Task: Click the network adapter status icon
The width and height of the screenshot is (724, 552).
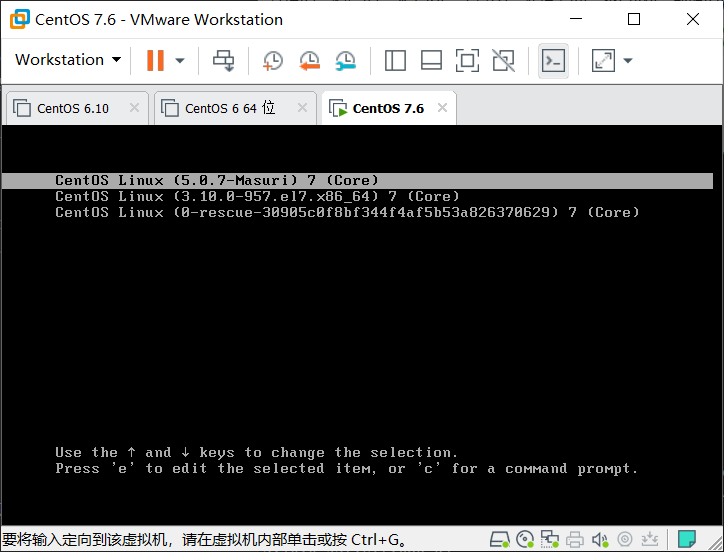Action: coord(549,539)
